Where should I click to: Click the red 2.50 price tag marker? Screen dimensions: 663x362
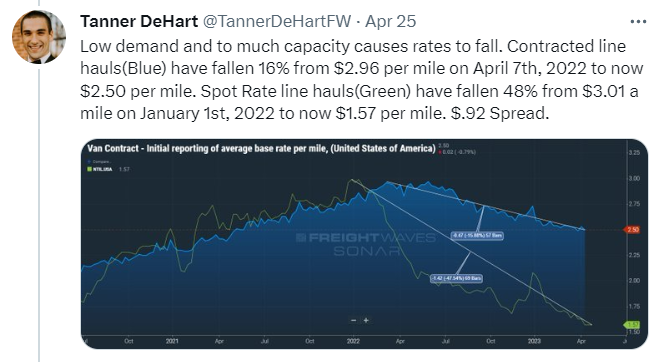(632, 230)
